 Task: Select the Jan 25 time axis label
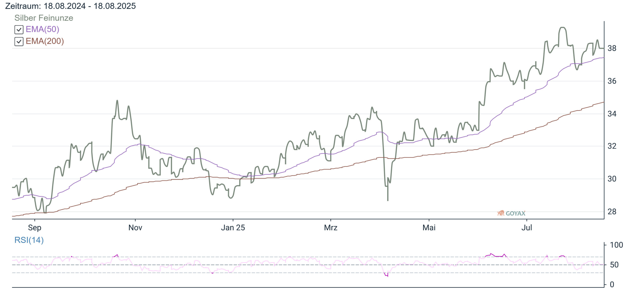233,228
